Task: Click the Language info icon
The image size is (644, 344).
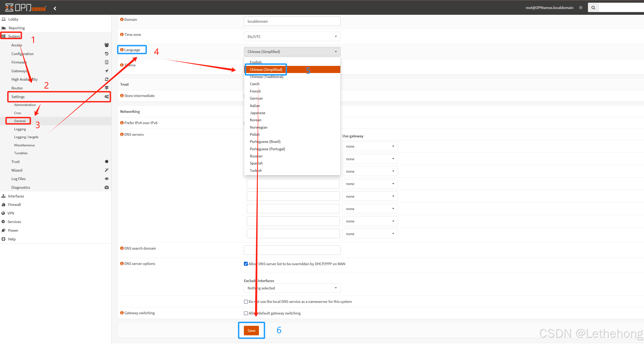Action: pos(122,50)
